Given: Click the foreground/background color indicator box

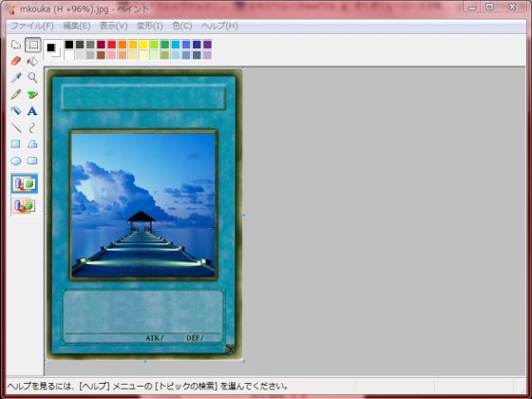Looking at the screenshot, I should coord(53,49).
